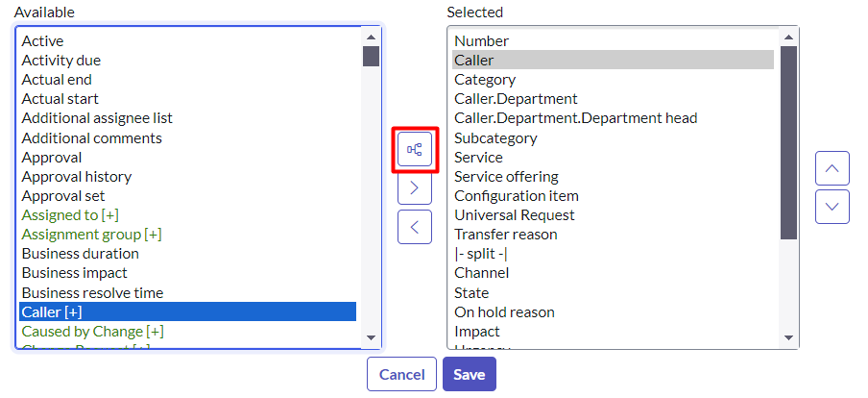Select expandable 'Assigned to [+]' field

[70, 215]
